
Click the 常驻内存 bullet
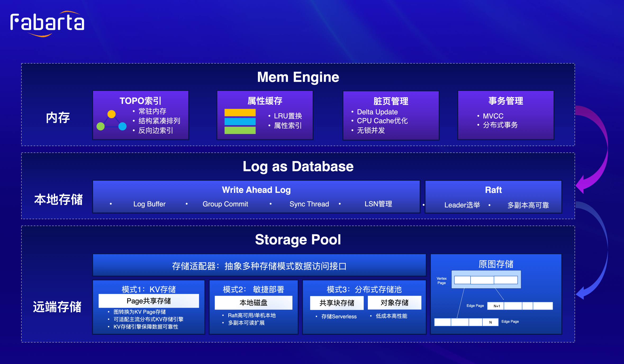tap(152, 111)
